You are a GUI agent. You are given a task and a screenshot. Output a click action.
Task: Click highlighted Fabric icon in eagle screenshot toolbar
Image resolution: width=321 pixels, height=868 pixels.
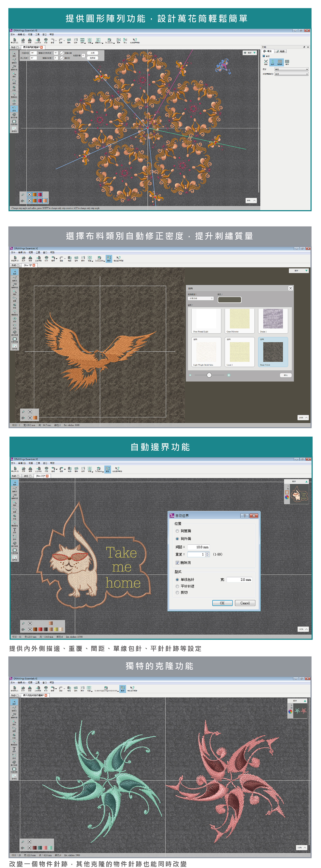(x=109, y=259)
